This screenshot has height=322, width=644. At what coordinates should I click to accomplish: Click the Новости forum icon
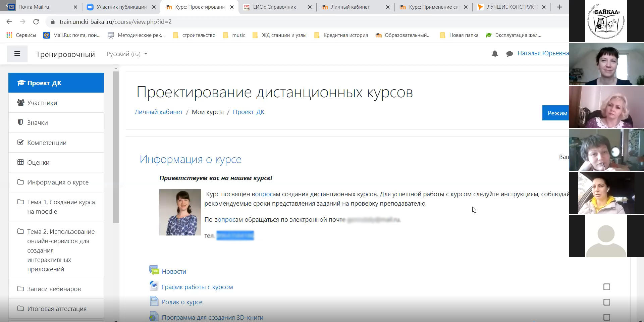click(x=154, y=271)
